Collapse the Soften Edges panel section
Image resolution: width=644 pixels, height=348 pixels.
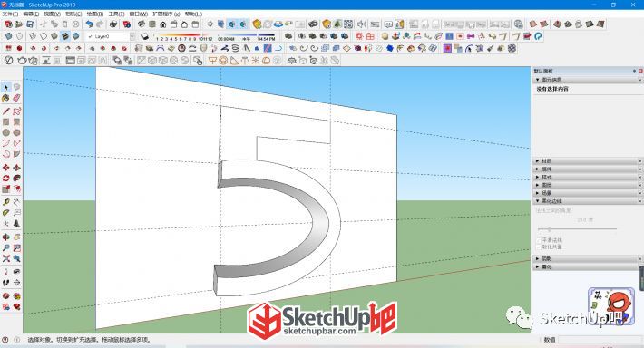588,201
